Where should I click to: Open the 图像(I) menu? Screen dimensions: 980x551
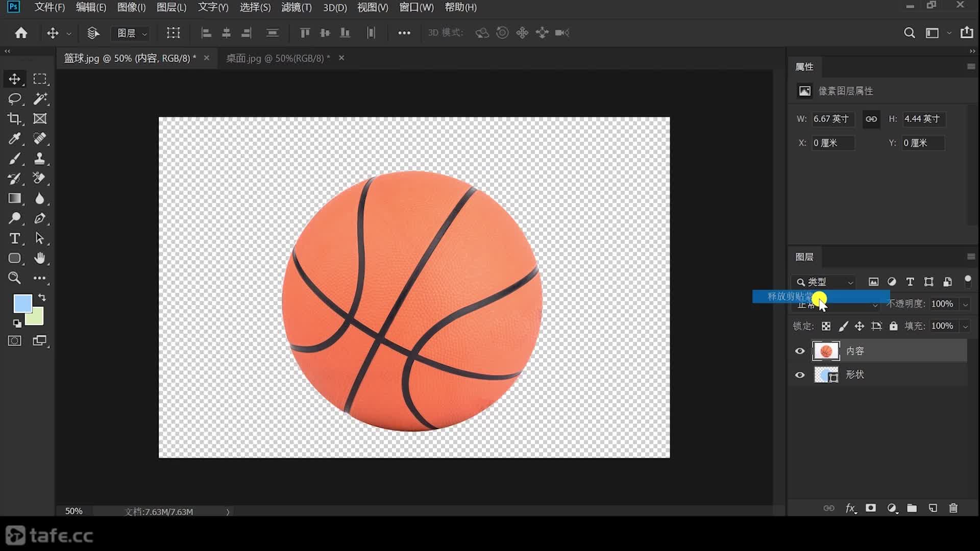tap(131, 7)
